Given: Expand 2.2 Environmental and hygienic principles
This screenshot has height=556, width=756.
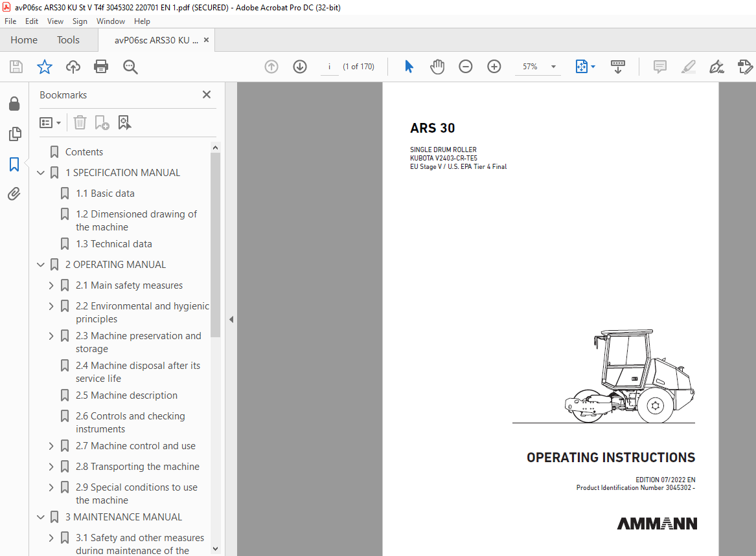Looking at the screenshot, I should [x=51, y=306].
